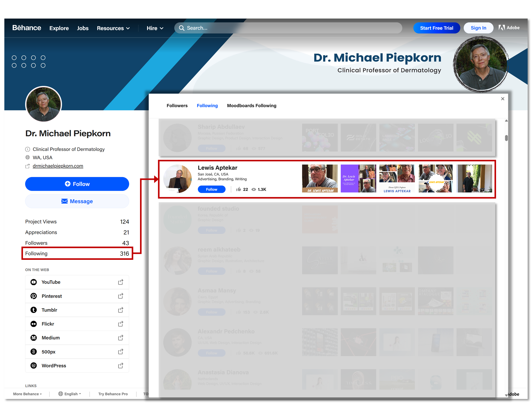The width and height of the screenshot is (532, 411).
Task: Click the YouTube logo icon
Action: point(34,282)
